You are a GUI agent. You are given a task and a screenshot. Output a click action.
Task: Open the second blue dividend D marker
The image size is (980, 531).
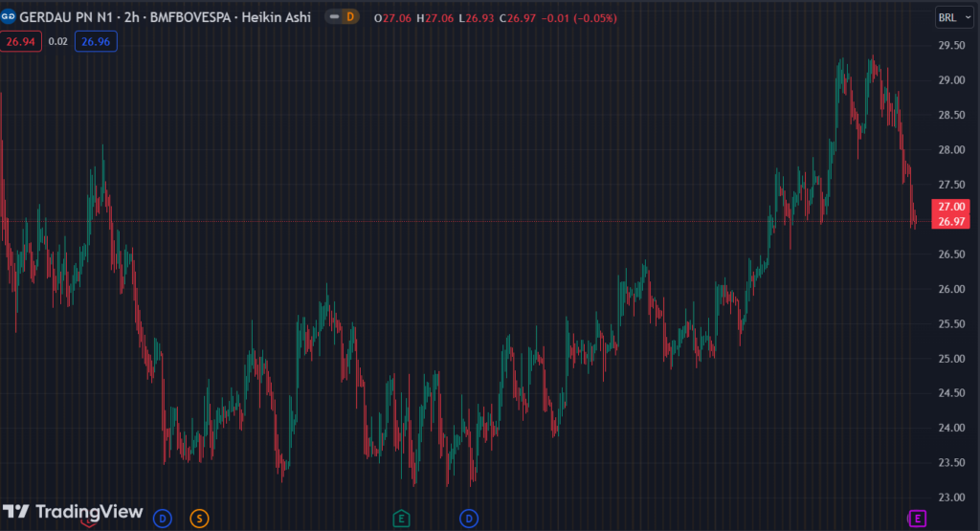pyautogui.click(x=469, y=518)
